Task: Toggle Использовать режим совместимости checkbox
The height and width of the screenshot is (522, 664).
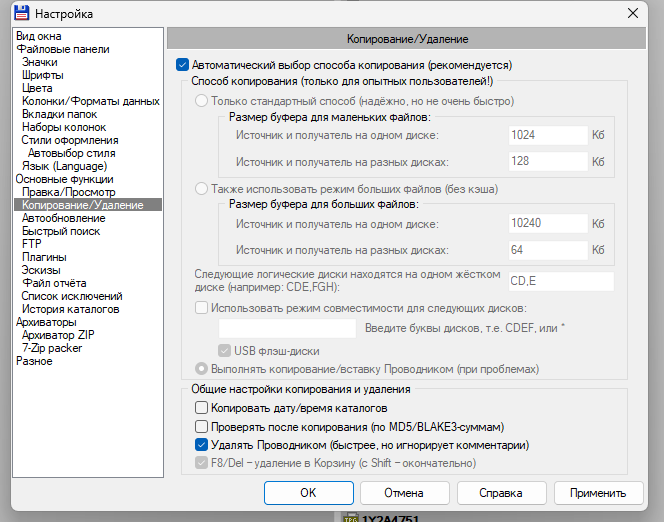Action: [201, 308]
